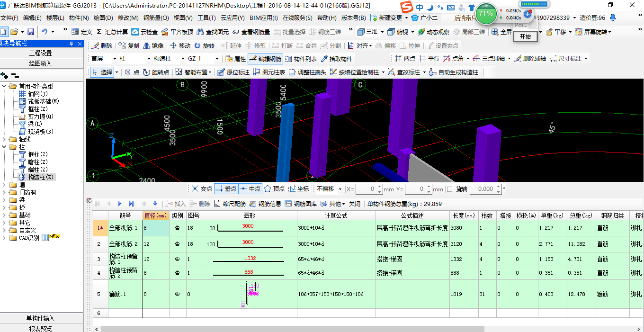
Task: Click the X offset input field
Action: pos(366,189)
